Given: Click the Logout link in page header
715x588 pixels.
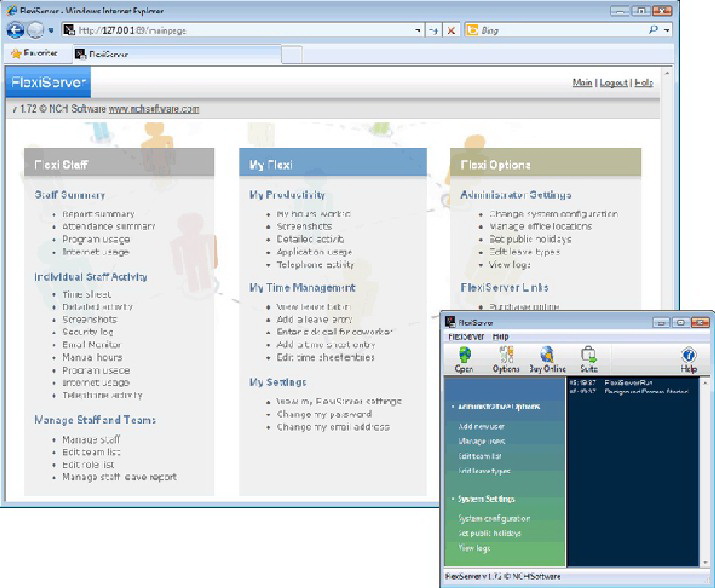Looking at the screenshot, I should click(613, 83).
